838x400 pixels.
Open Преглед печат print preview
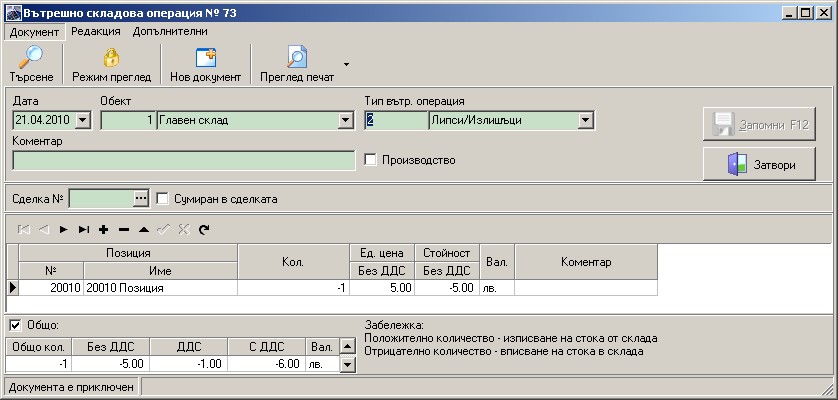[297, 64]
